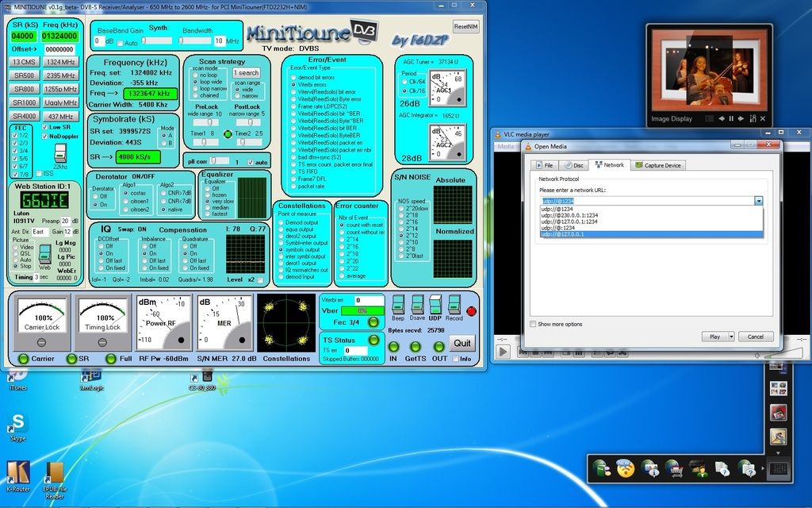Screen dimensions: 812x508
Task: Toggle the 22khz switch icon
Action: click(60, 153)
